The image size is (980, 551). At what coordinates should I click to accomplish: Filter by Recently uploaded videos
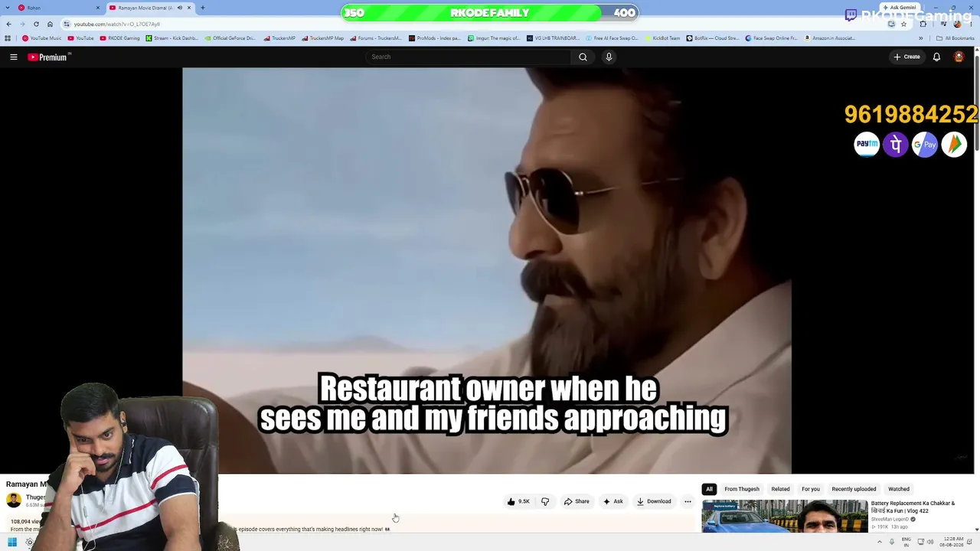coord(854,489)
